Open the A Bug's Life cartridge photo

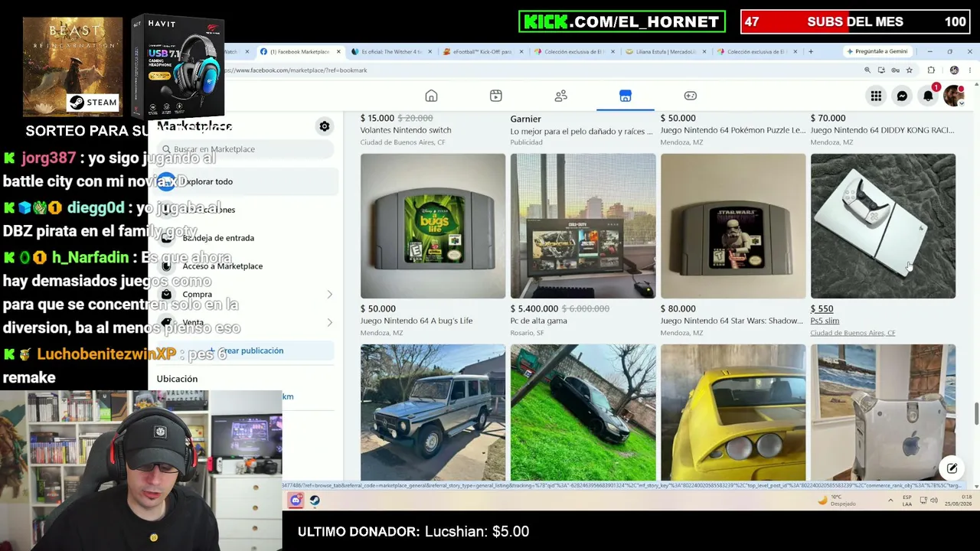point(433,226)
